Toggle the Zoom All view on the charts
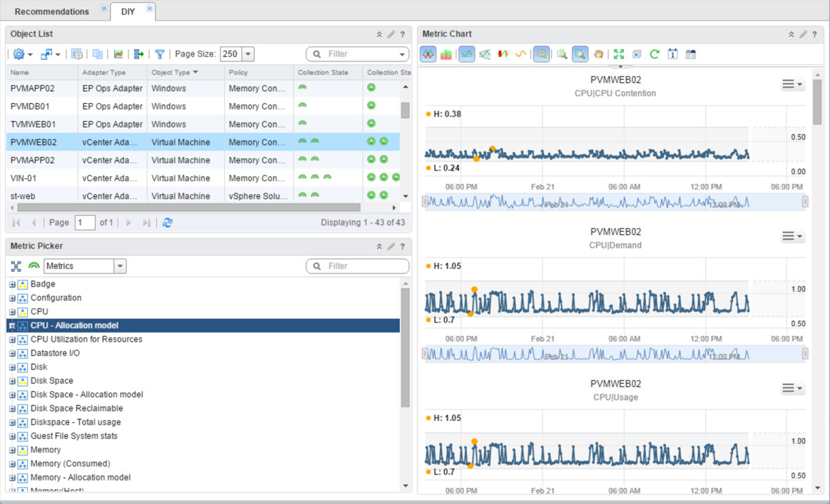The image size is (830, 504). [x=619, y=53]
